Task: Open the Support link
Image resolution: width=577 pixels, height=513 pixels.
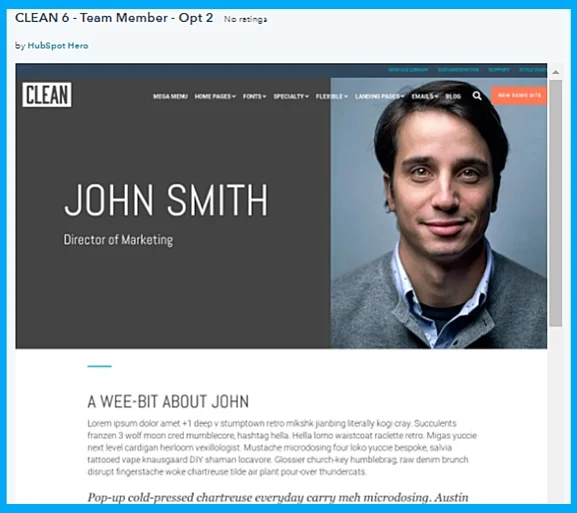Action: [x=499, y=70]
